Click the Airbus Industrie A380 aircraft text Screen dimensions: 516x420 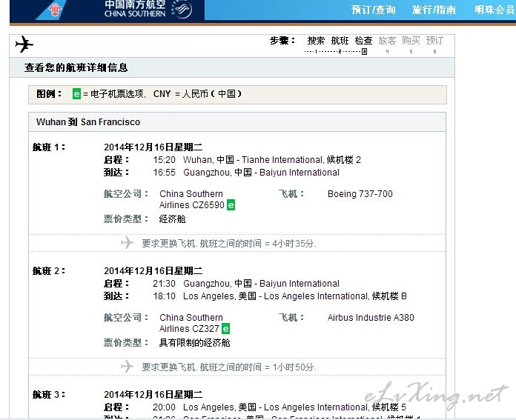(x=371, y=318)
